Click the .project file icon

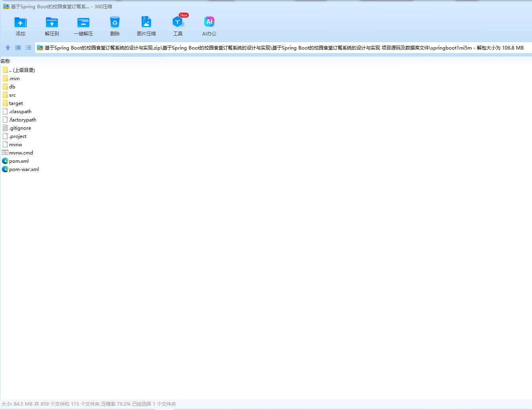tap(5, 136)
